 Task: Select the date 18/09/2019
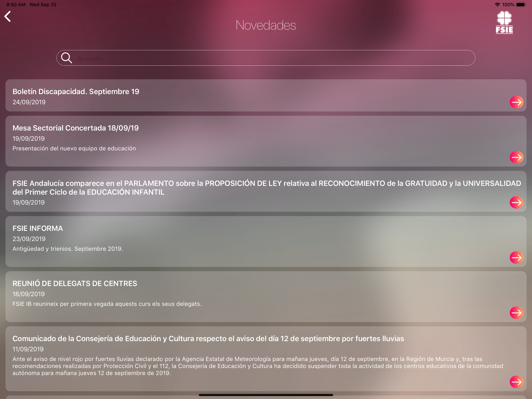pyautogui.click(x=29, y=294)
